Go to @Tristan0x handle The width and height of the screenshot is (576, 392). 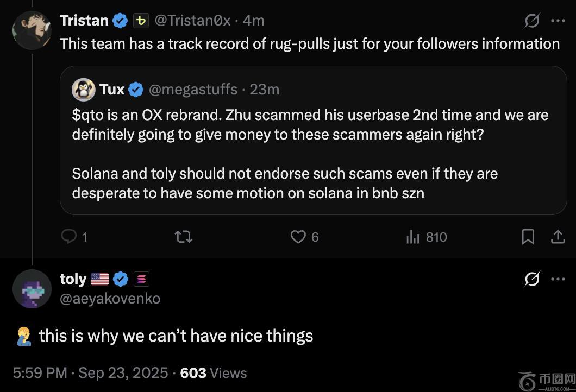[193, 21]
